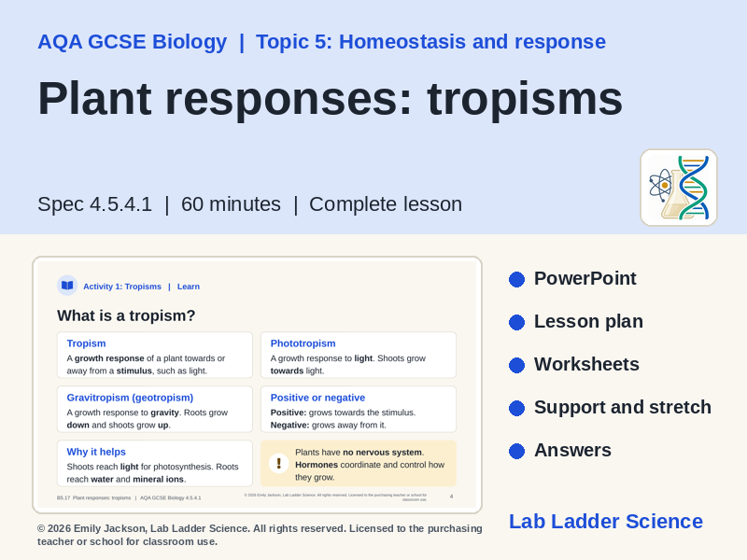Click the 'Activity 1: Tropisms' label
This screenshot has width=747, height=560.
pos(122,287)
